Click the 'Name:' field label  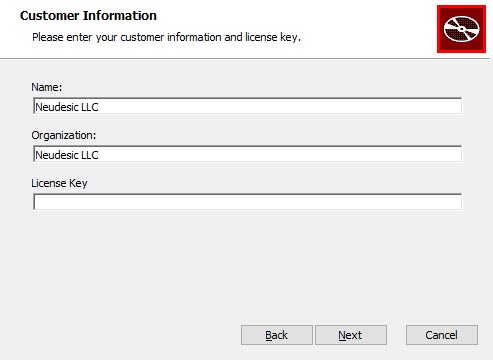coord(47,87)
